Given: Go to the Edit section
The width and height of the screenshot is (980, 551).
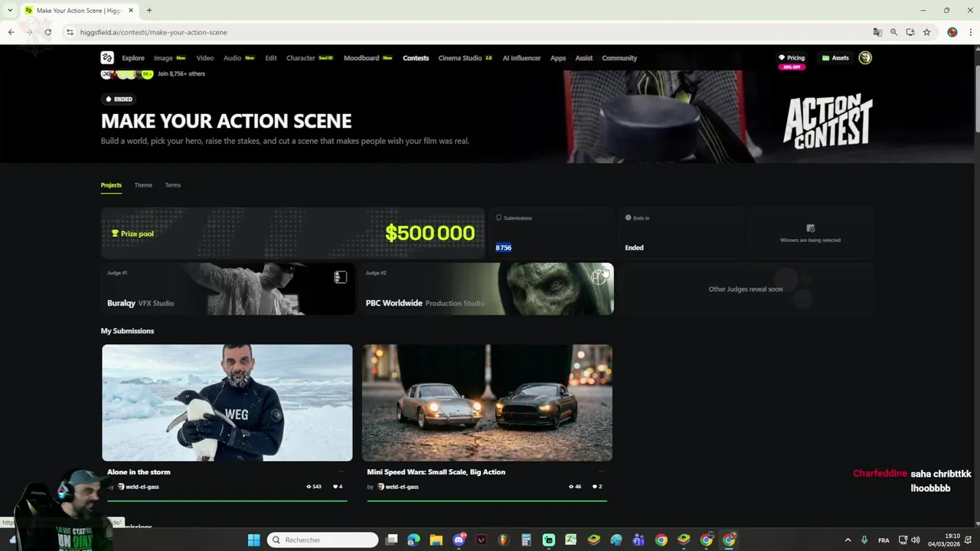Looking at the screenshot, I should click(x=271, y=58).
